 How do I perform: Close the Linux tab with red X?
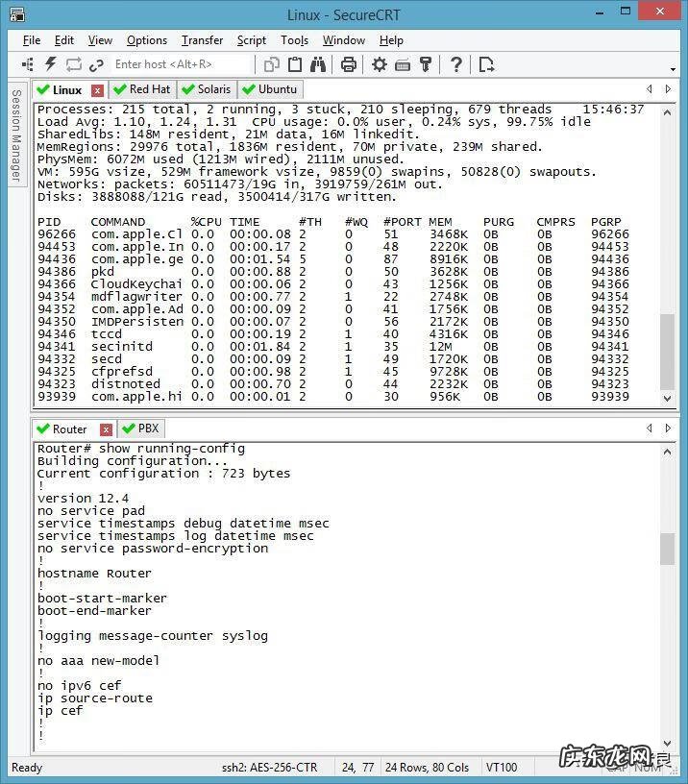click(x=97, y=90)
